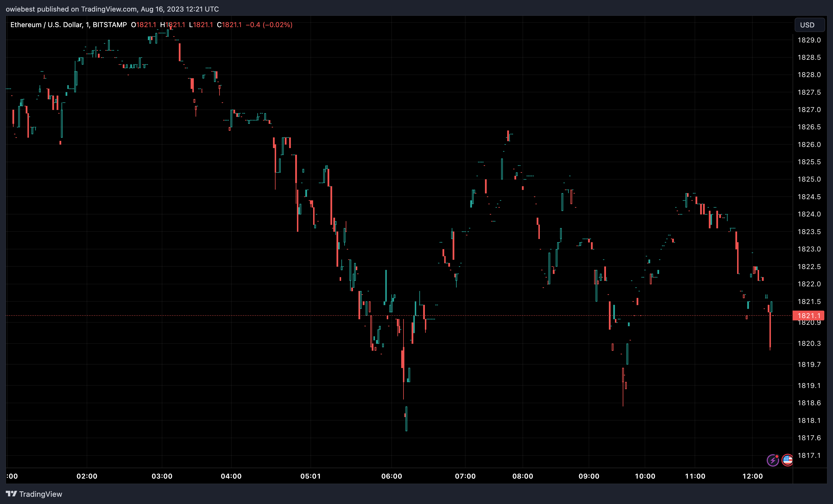Click the 1817.6 price axis label
833x504 pixels.
tap(809, 438)
